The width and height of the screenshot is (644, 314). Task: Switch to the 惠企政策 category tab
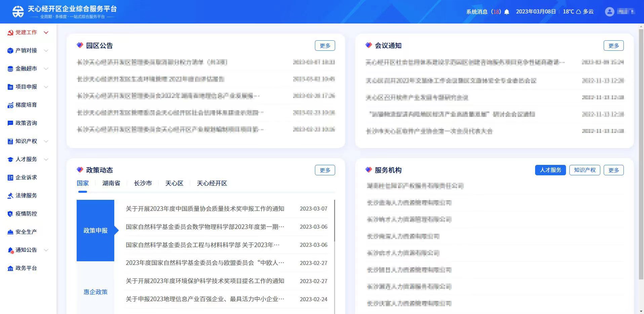point(95,292)
